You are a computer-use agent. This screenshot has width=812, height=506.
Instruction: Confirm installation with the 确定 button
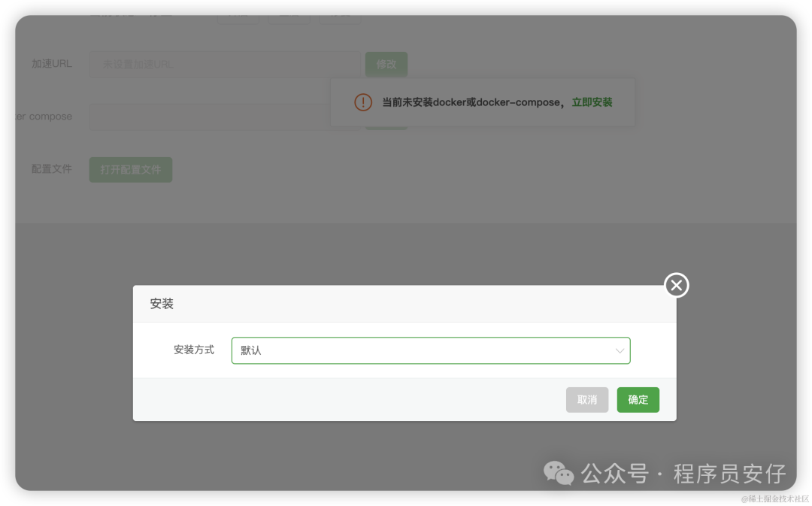coord(638,400)
